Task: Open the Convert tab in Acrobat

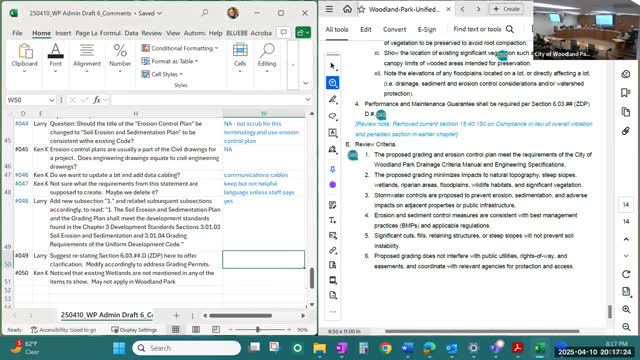Action: [x=394, y=29]
